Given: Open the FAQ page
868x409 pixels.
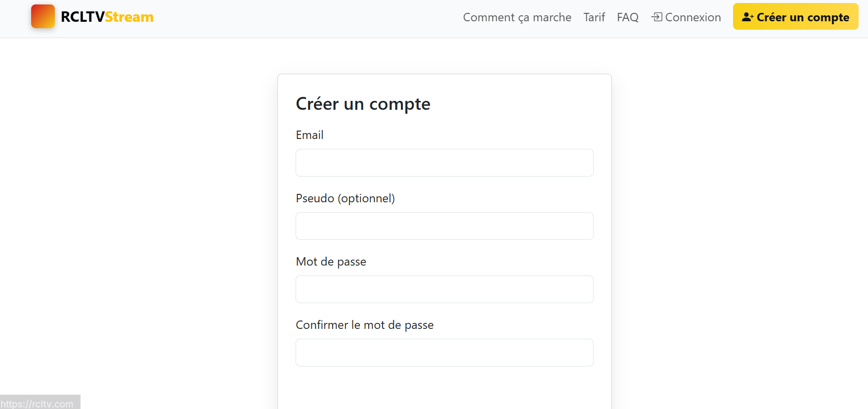Looking at the screenshot, I should (627, 17).
